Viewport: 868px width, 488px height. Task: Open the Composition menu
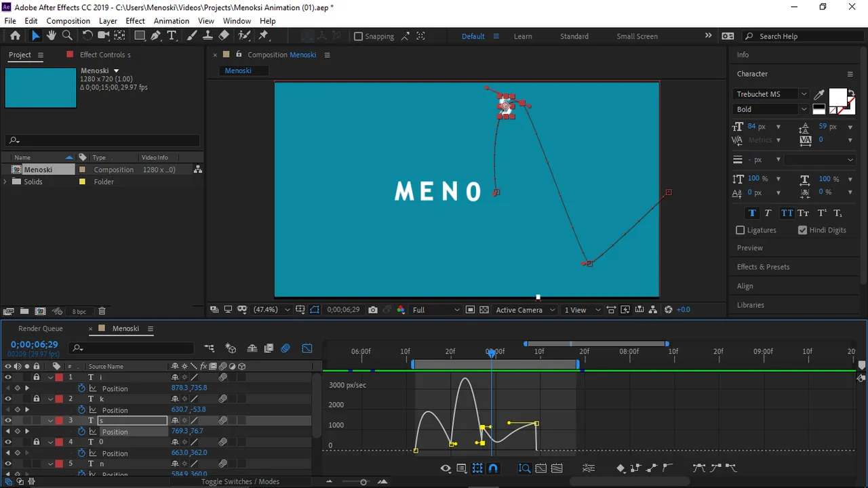[x=68, y=21]
